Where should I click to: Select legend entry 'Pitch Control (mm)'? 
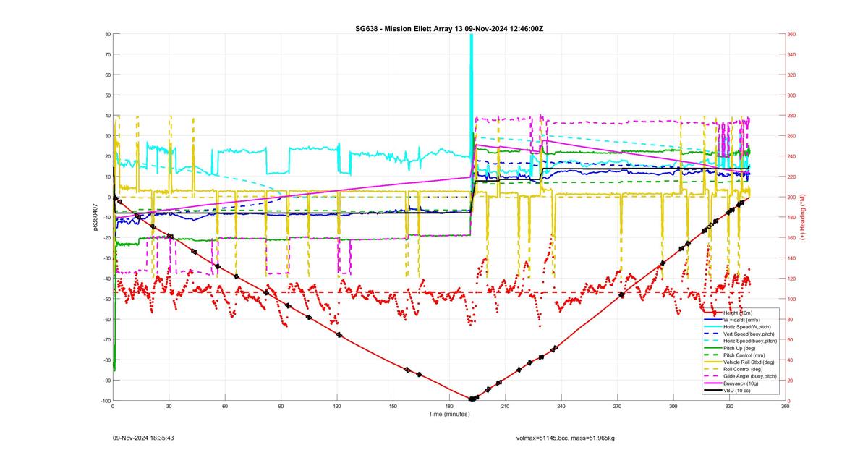[743, 355]
